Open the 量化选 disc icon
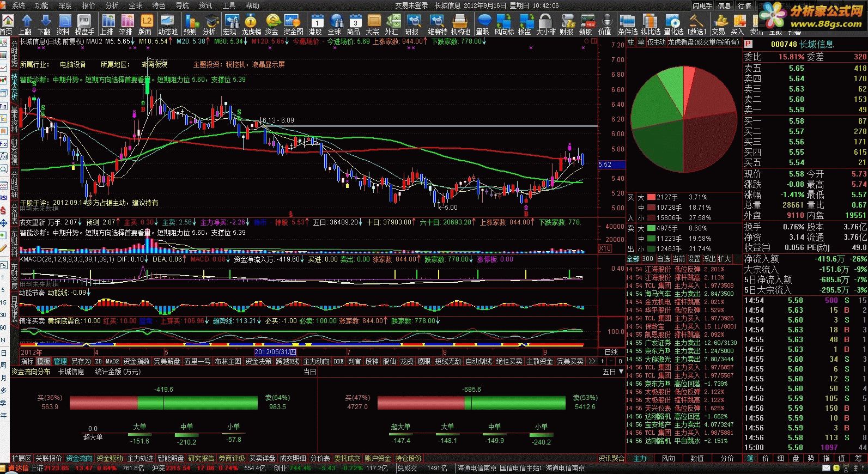 coord(673,25)
